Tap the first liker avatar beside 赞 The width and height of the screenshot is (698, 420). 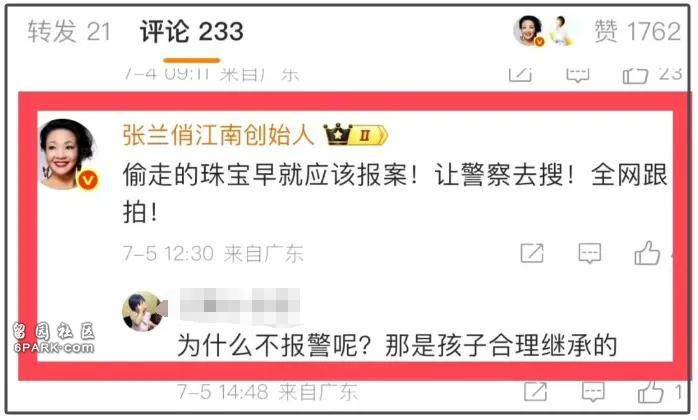tap(529, 30)
